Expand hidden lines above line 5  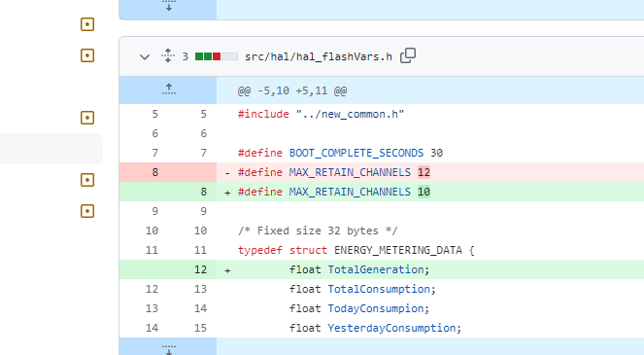pos(168,89)
